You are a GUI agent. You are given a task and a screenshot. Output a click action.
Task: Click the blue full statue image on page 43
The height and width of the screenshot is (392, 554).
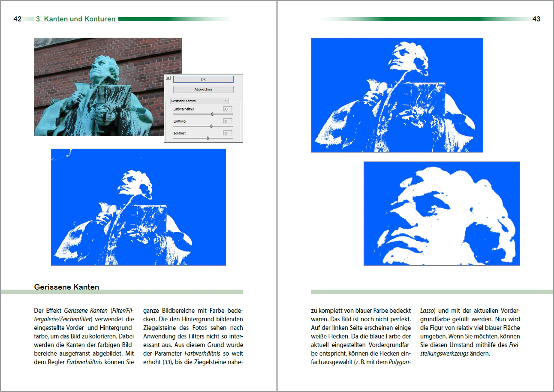pyautogui.click(x=397, y=95)
